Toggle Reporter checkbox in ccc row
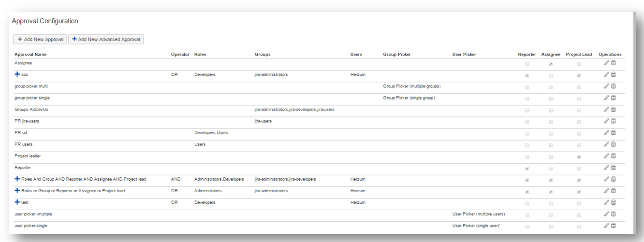Image resolution: width=644 pixels, height=242 pixels. 527,75
